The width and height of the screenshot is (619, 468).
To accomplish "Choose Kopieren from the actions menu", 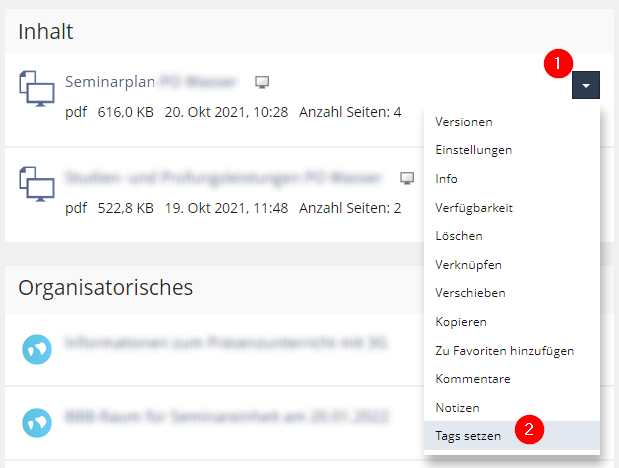I will tap(461, 322).
